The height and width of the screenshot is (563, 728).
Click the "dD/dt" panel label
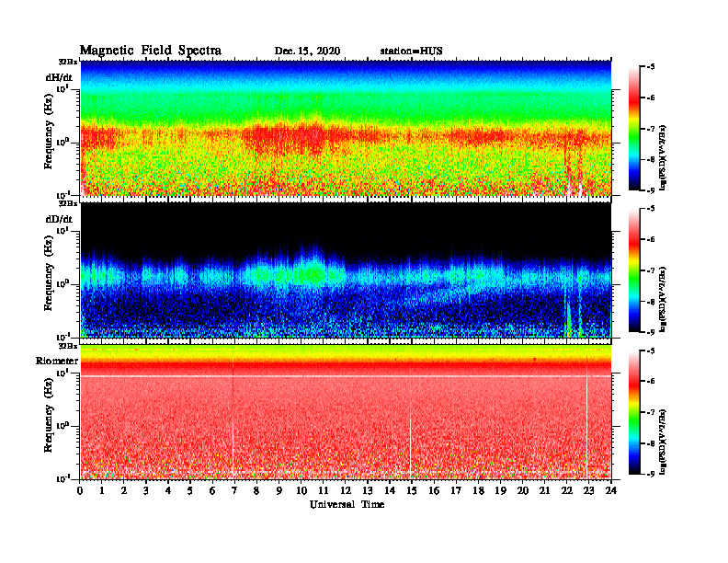(x=59, y=219)
